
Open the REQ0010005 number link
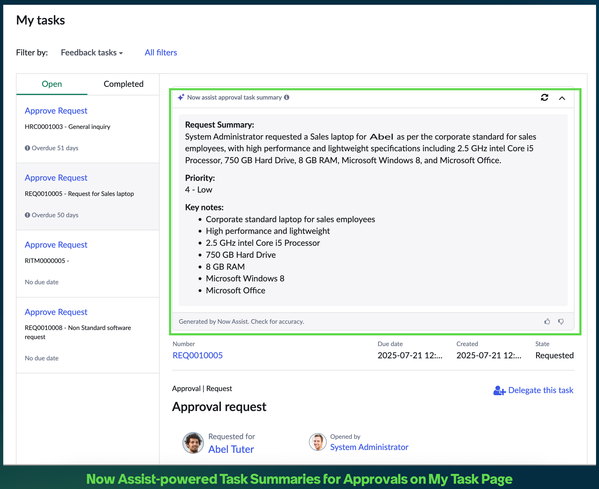198,356
